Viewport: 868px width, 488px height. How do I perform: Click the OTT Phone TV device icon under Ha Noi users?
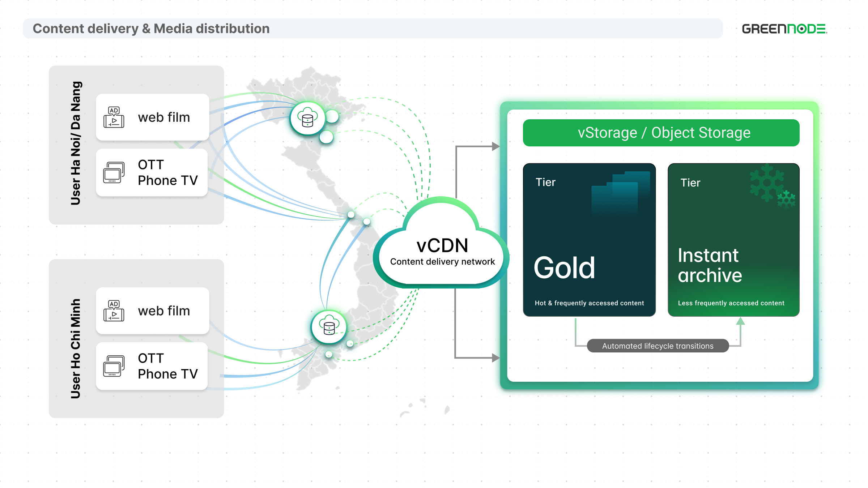pos(114,172)
